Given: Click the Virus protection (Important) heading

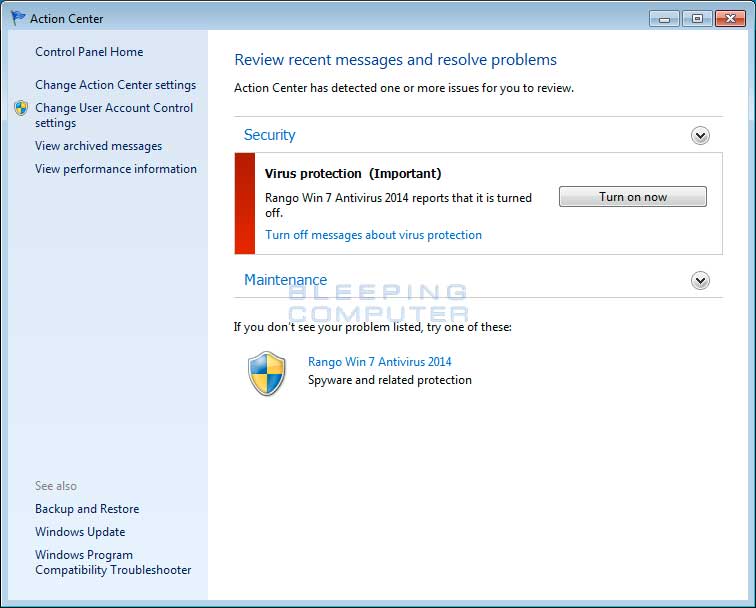Looking at the screenshot, I should (353, 174).
